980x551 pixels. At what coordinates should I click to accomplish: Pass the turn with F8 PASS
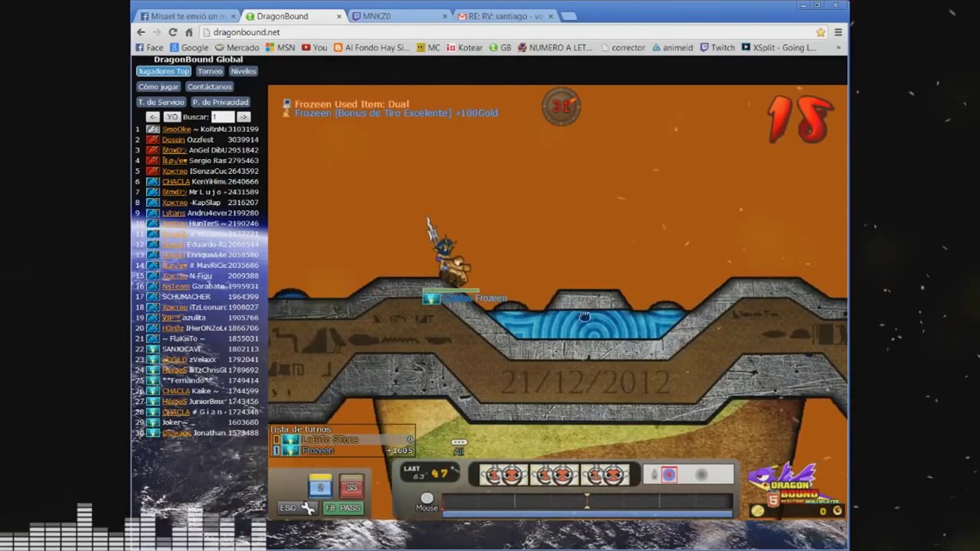(x=342, y=508)
